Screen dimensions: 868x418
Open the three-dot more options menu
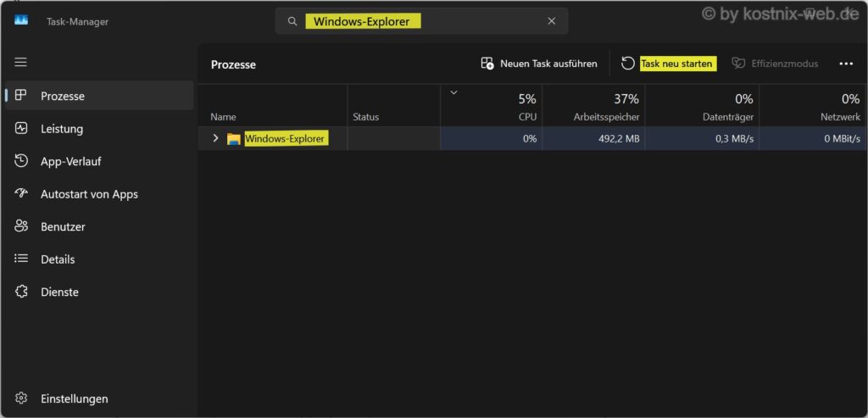click(846, 64)
